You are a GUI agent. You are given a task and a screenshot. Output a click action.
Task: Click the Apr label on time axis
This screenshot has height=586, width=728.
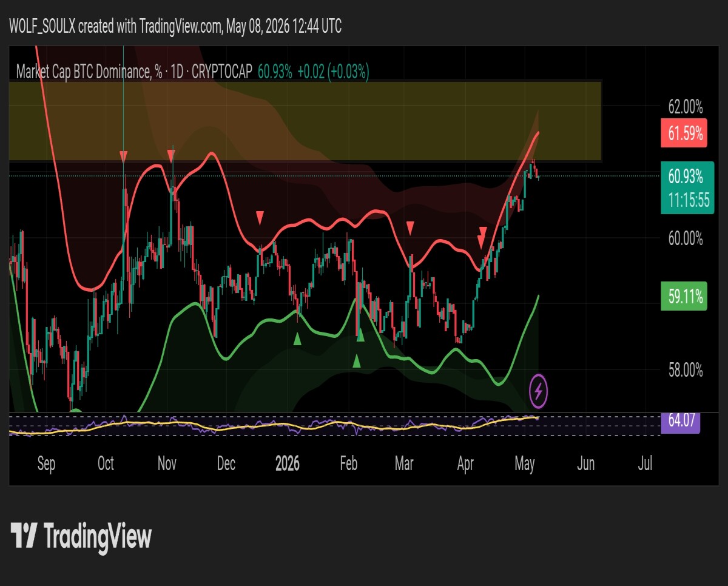click(x=465, y=464)
